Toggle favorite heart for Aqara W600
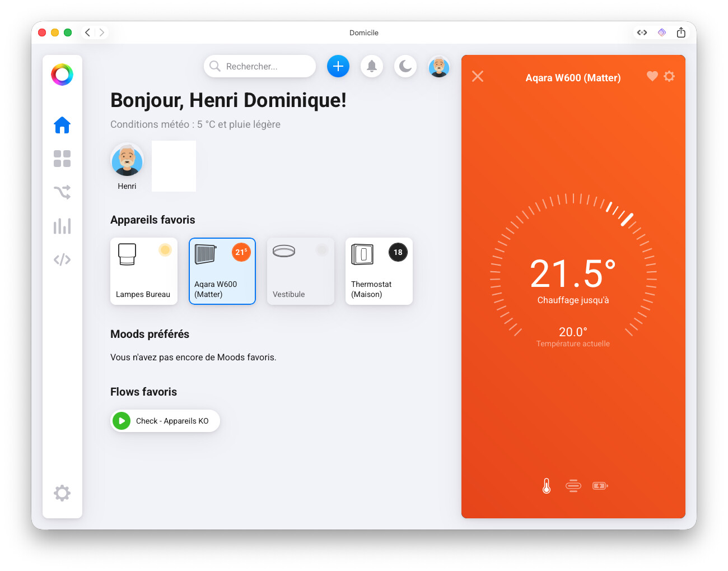The width and height of the screenshot is (728, 571). pos(652,76)
